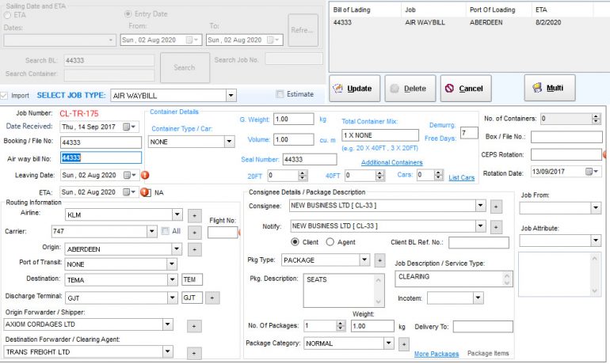610x364 pixels.
Task: Open calendar picker for Date Received
Action: click(x=132, y=127)
